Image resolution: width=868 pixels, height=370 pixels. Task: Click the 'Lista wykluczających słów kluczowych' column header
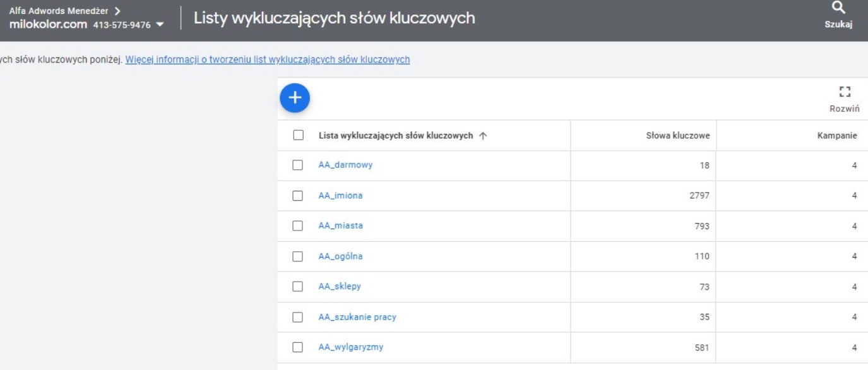click(x=396, y=136)
